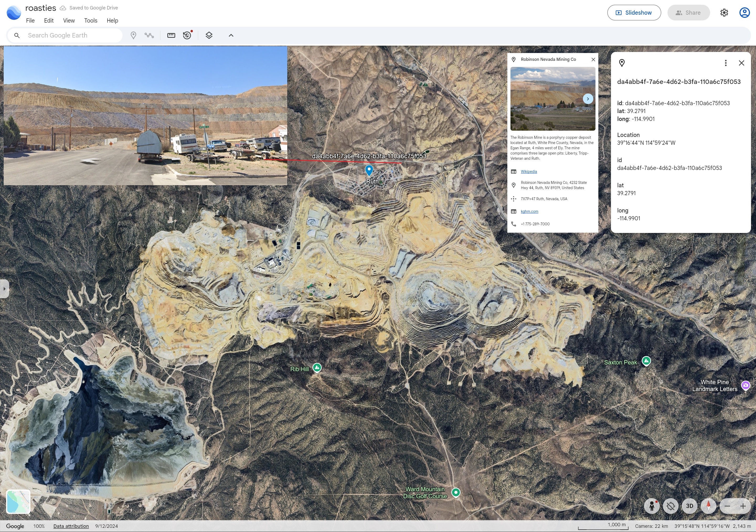Viewport: 756px width, 532px height.
Task: Select the Add placemark tool
Action: tap(133, 35)
